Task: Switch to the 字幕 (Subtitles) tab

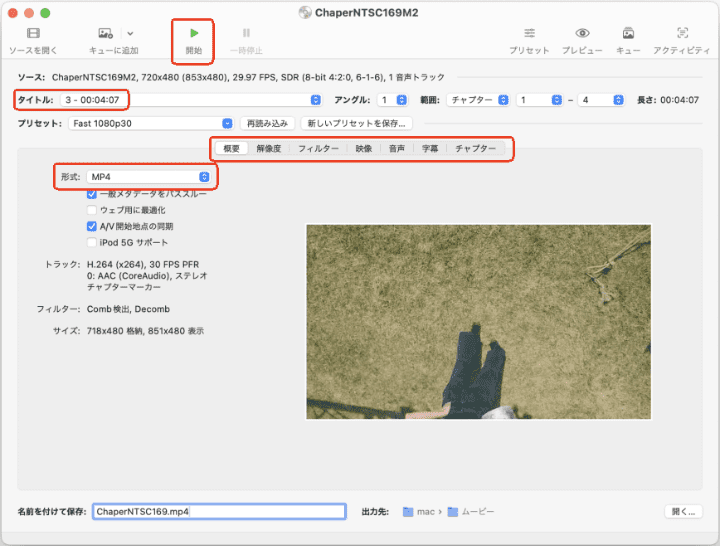Action: (428, 148)
